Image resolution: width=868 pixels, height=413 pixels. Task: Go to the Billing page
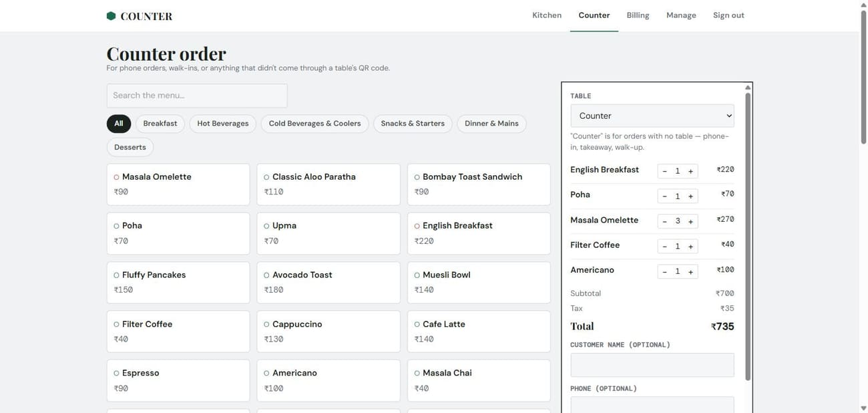(638, 15)
